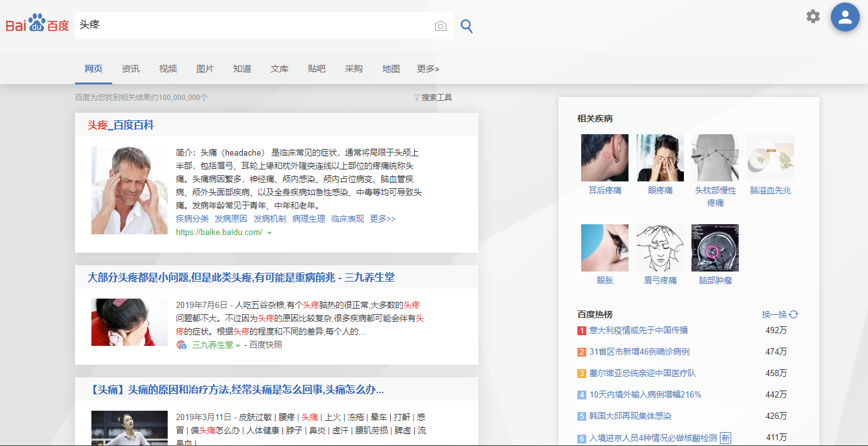This screenshot has width=868, height=446.
Task: Expand the baike.baidu.com URL dropdown arrow
Action: tap(270, 233)
